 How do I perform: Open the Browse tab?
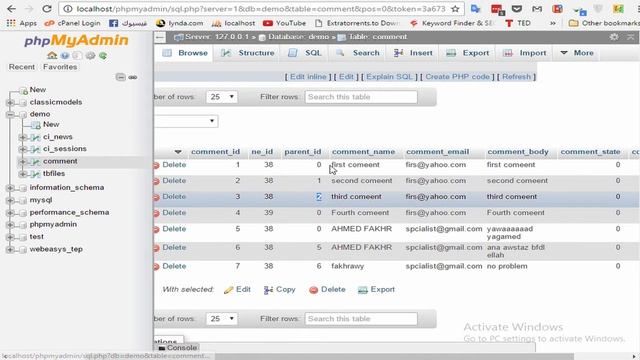tap(185, 53)
